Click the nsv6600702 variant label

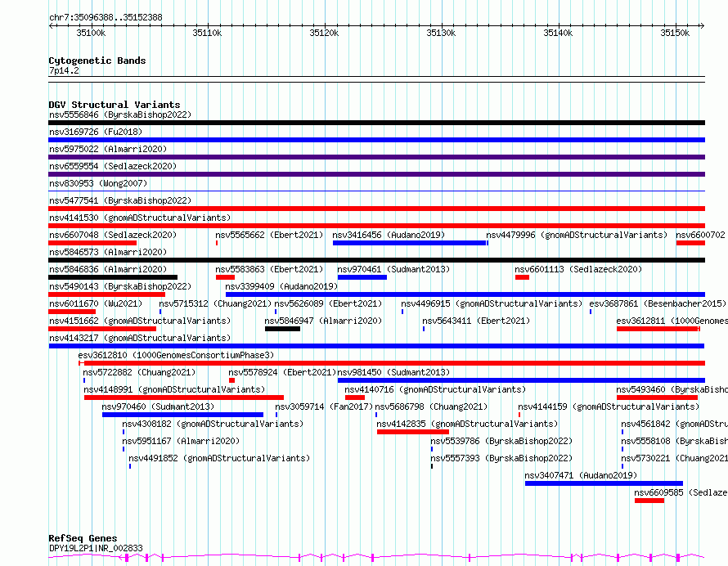[x=700, y=235]
